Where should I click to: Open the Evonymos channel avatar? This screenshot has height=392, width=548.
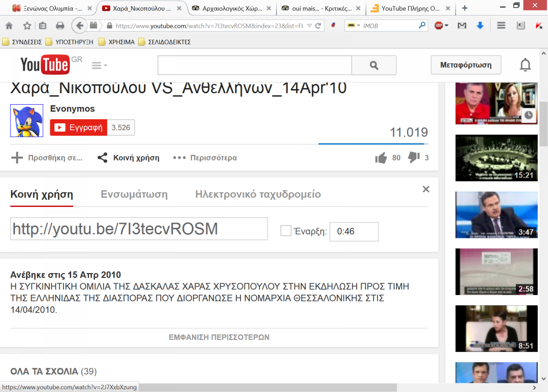click(x=27, y=121)
